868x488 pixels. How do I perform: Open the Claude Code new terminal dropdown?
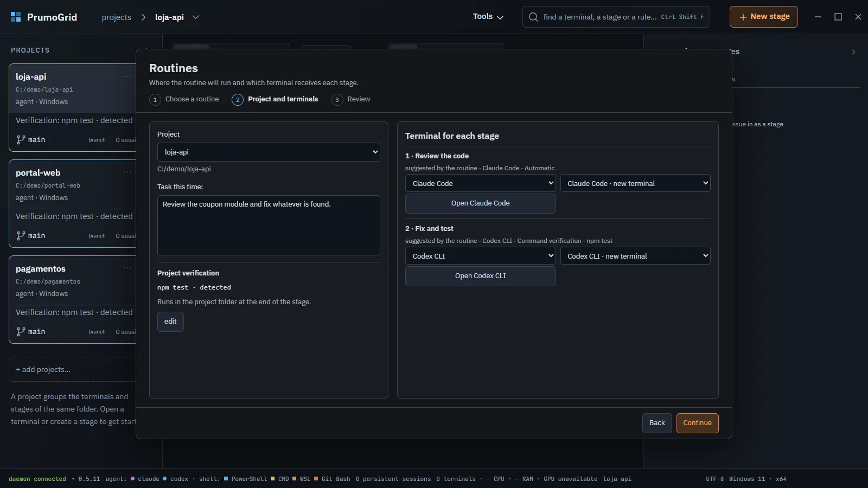pos(635,183)
